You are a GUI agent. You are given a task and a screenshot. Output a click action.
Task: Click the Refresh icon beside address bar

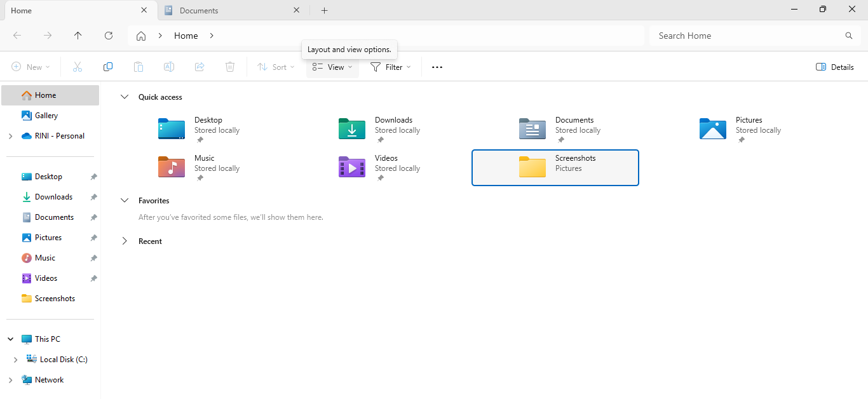109,36
